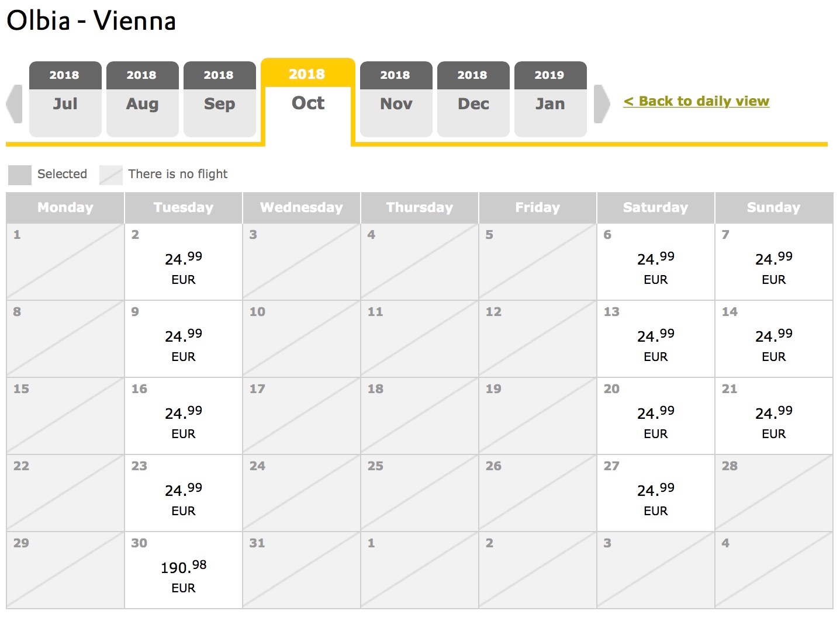The image size is (840, 618).
Task: Select the October 2 flight at 24.99 EUR
Action: point(184,262)
